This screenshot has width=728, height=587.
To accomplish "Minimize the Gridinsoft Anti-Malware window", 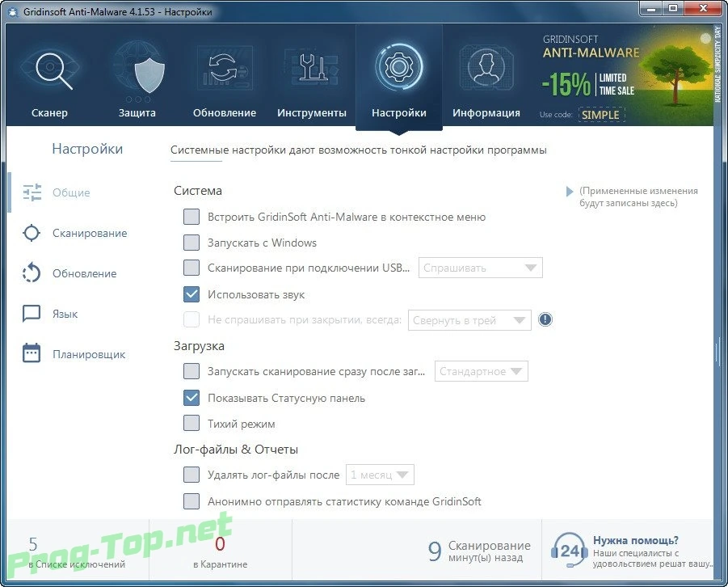I will [x=652, y=8].
